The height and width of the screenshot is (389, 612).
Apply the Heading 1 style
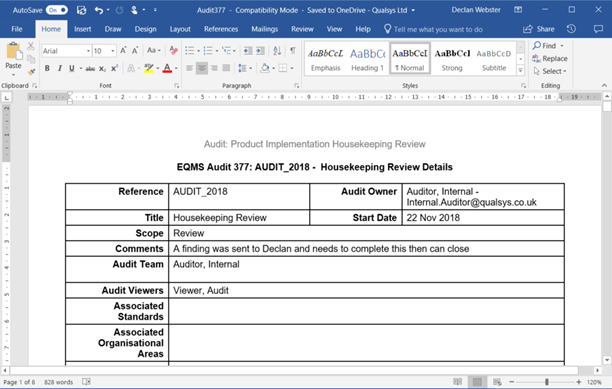pos(367,59)
